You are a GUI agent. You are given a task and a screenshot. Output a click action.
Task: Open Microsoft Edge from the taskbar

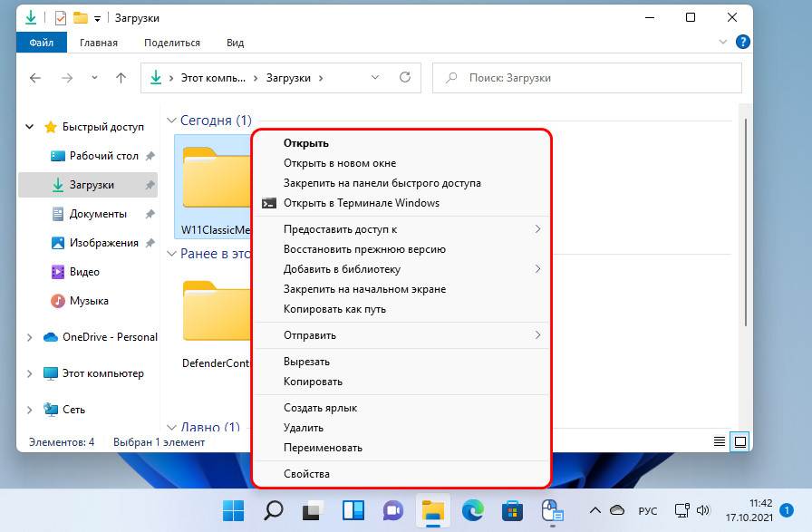pyautogui.click(x=472, y=510)
